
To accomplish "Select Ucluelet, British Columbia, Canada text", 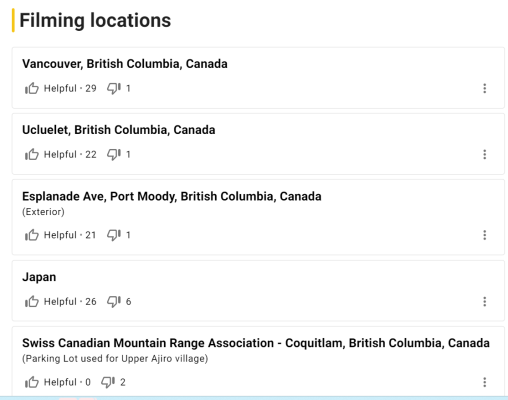I will 119,130.
